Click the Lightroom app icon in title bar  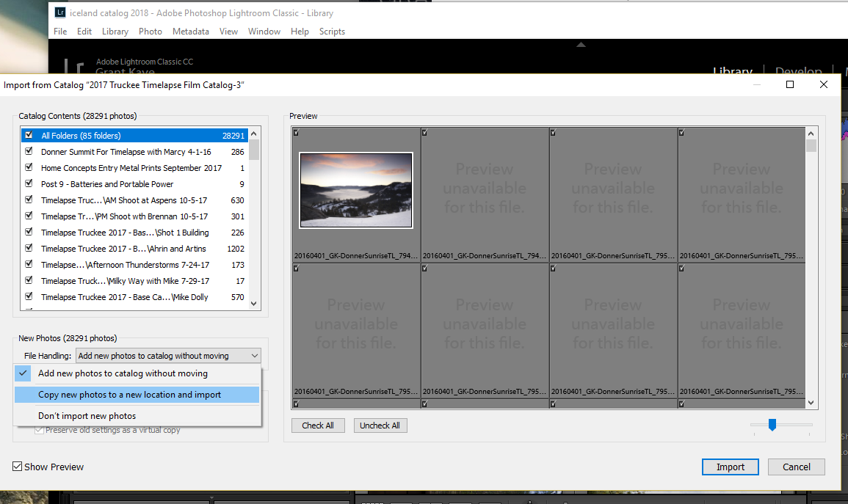[x=60, y=12]
